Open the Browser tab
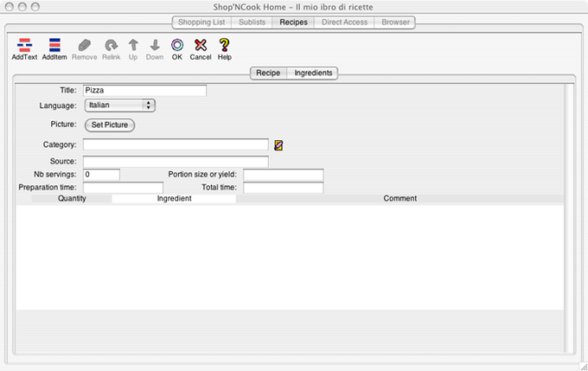 pyautogui.click(x=395, y=22)
